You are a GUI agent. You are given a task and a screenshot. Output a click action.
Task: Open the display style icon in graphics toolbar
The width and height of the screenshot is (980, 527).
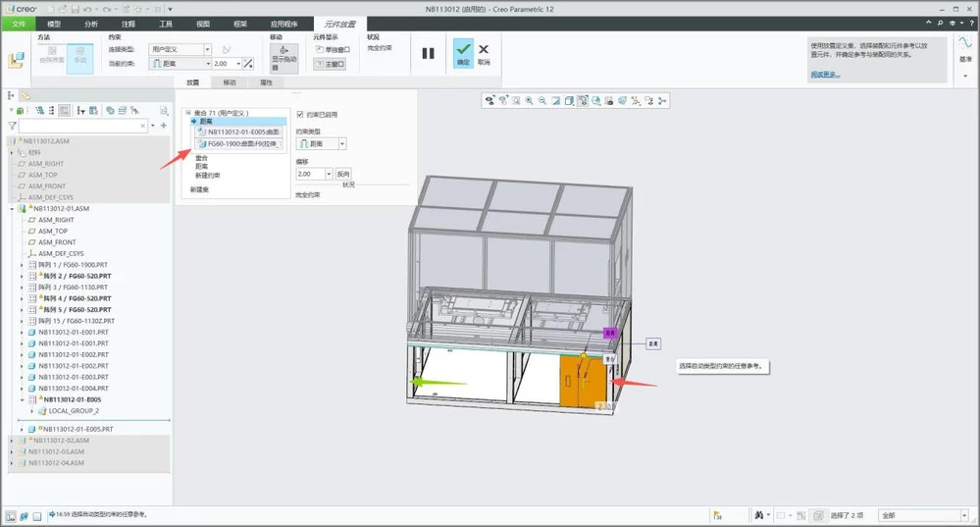coord(569,101)
